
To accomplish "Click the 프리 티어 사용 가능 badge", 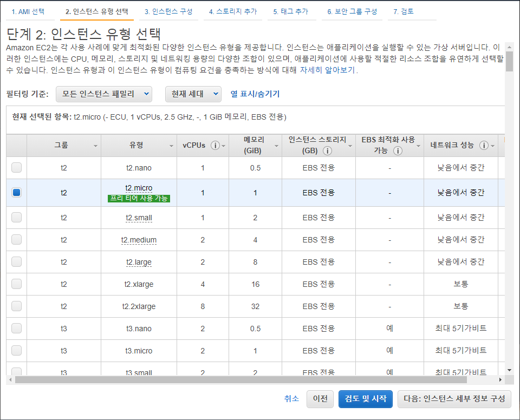I will point(139,199).
